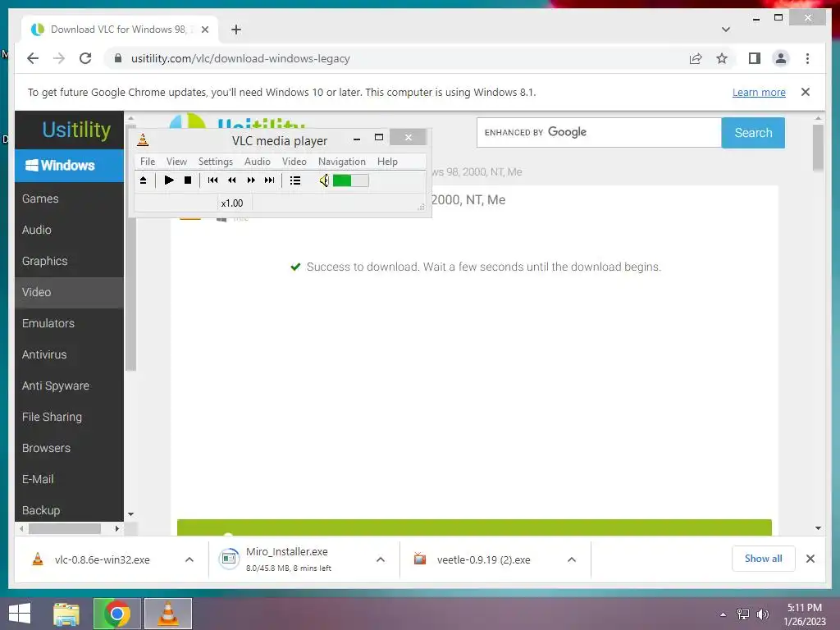The width and height of the screenshot is (840, 630).
Task: Click the Learn more link
Action: [x=759, y=92]
